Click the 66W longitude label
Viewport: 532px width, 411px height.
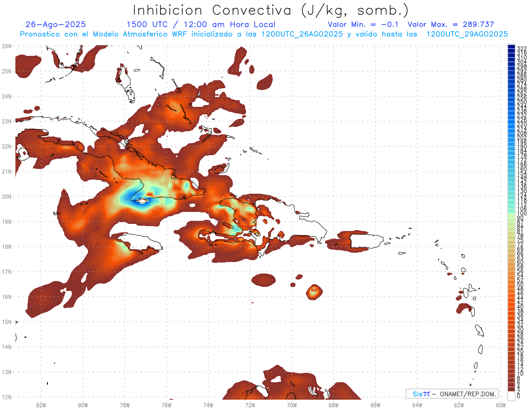376,405
